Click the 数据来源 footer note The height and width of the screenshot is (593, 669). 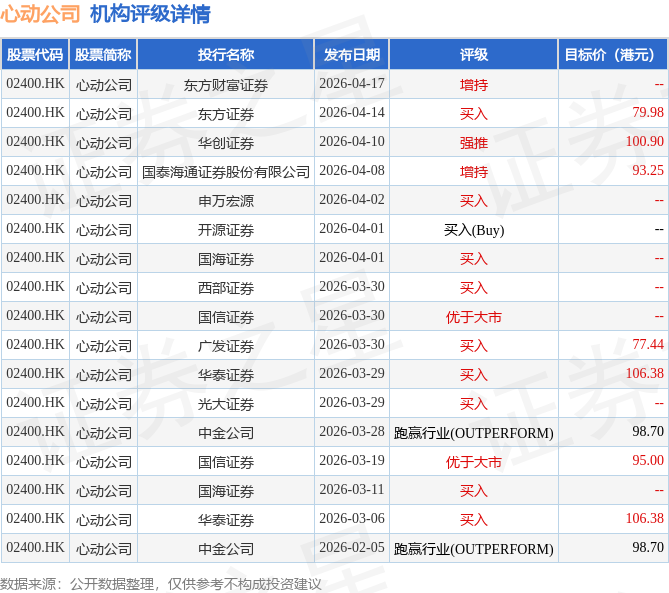161,583
